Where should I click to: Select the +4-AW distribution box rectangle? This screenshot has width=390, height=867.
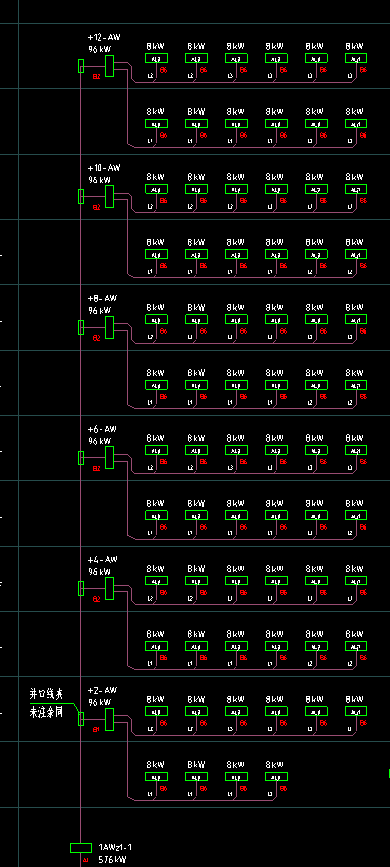click(110, 588)
